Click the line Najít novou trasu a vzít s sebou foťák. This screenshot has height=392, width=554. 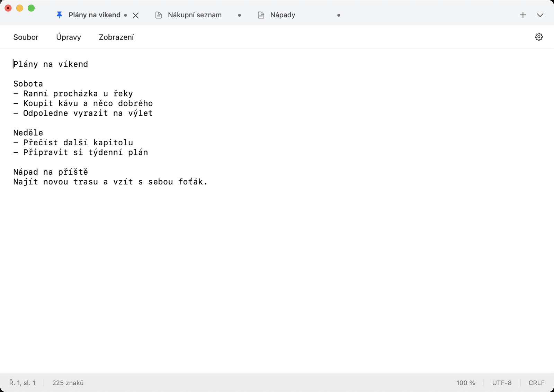110,182
